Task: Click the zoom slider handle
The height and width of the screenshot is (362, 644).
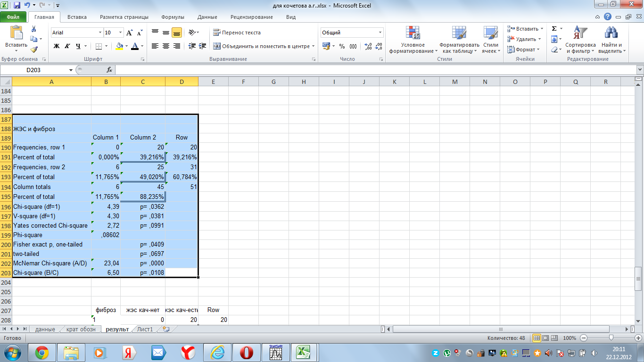Action: (611, 338)
